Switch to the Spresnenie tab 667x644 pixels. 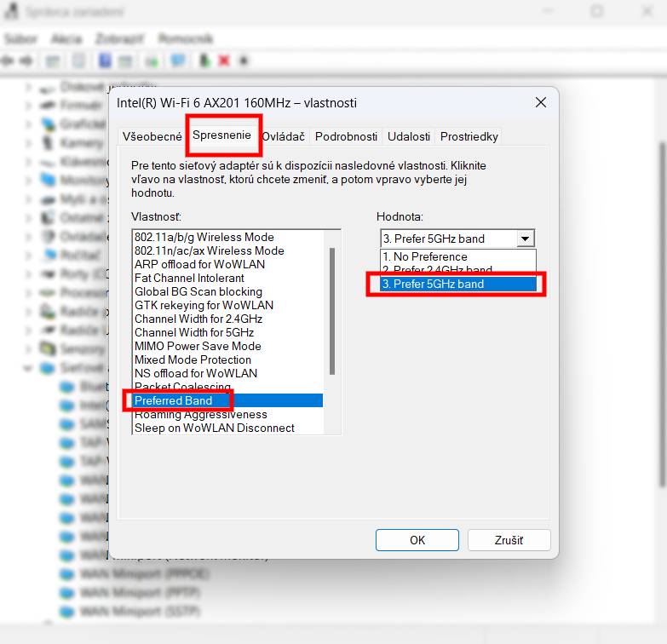tap(221, 135)
